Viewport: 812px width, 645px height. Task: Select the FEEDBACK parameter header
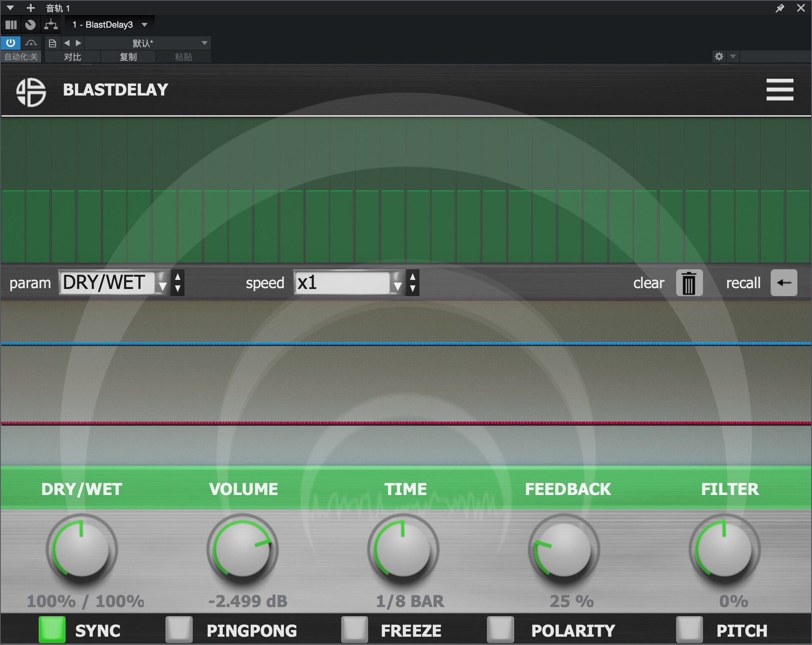tap(568, 489)
